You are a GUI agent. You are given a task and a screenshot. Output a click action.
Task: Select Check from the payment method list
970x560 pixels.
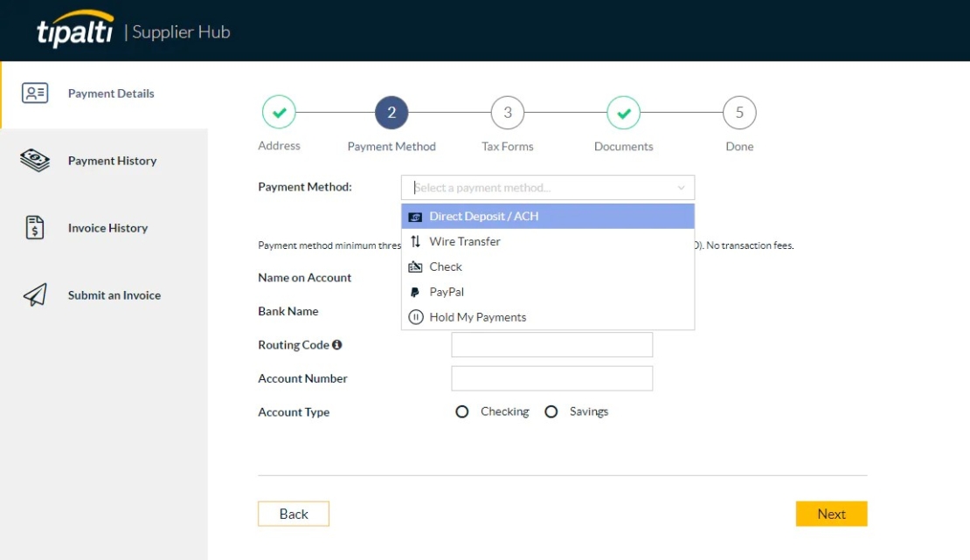click(446, 266)
